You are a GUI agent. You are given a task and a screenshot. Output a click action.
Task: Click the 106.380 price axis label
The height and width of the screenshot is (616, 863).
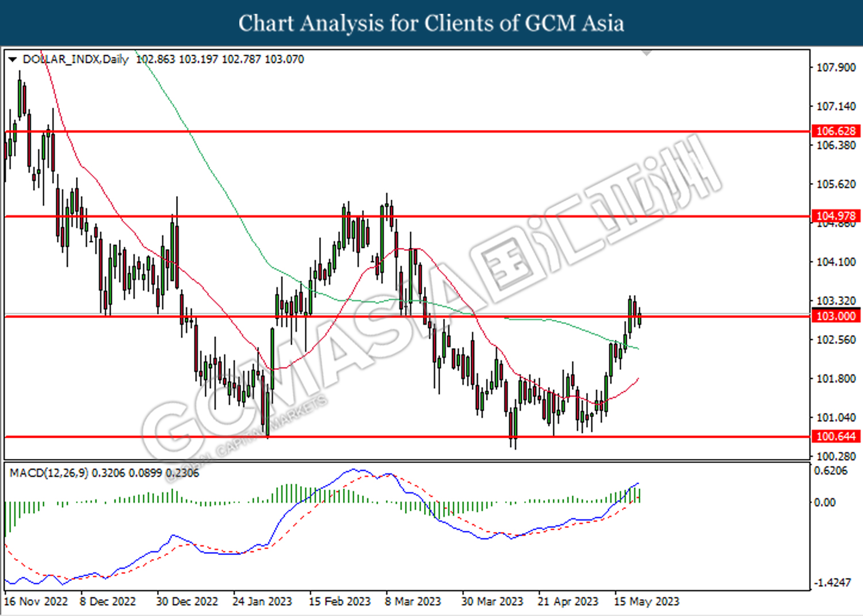[836, 146]
